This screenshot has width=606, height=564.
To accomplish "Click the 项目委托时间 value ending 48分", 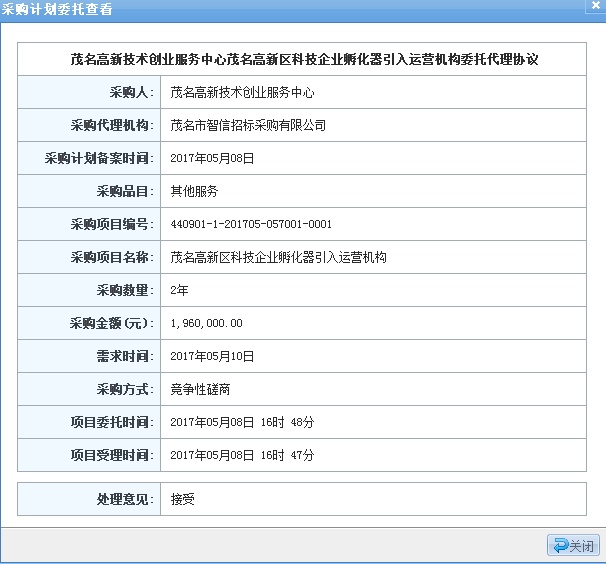I will coord(242,422).
